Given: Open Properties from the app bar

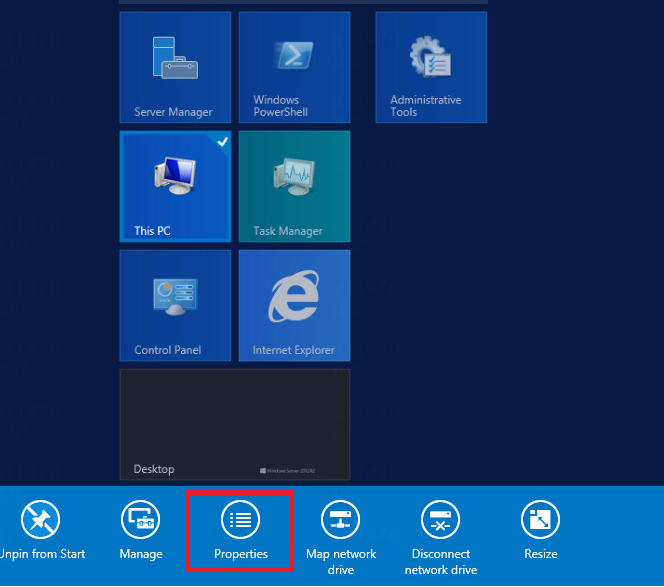Looking at the screenshot, I should click(241, 529).
